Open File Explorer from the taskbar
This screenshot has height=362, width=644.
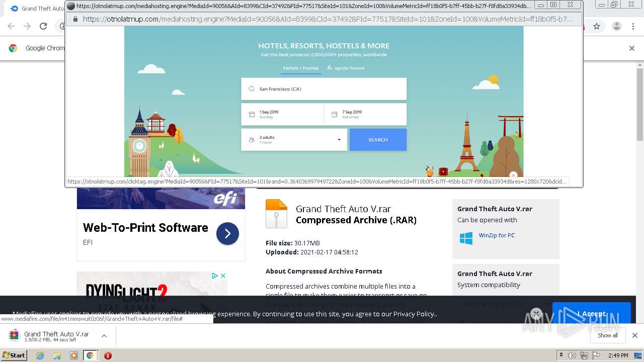pyautogui.click(x=57, y=355)
